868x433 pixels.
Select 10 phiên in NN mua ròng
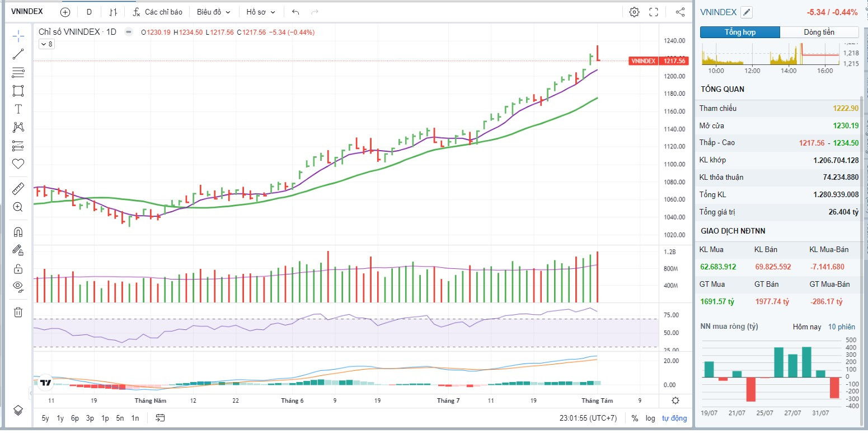(x=842, y=327)
